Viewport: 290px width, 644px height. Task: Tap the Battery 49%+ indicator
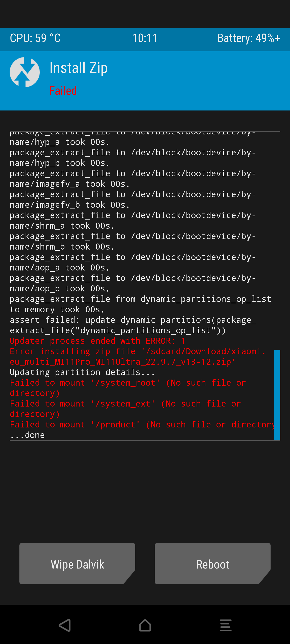coord(249,38)
